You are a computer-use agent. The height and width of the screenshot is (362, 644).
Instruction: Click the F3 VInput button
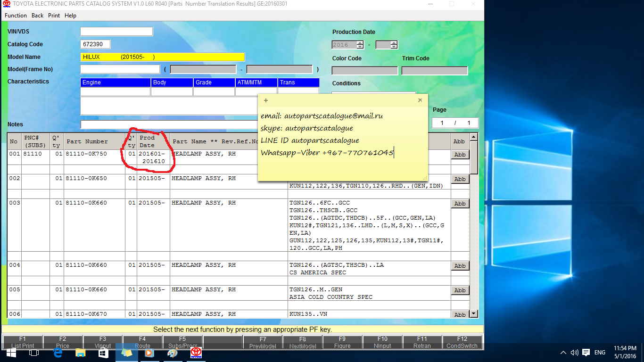(103, 342)
